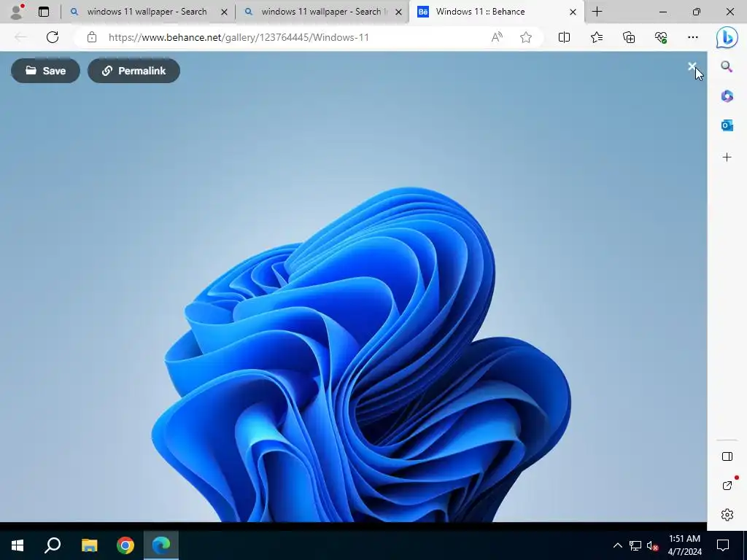
Task: Open the Microsoft 365 sidebar icon
Action: [727, 96]
